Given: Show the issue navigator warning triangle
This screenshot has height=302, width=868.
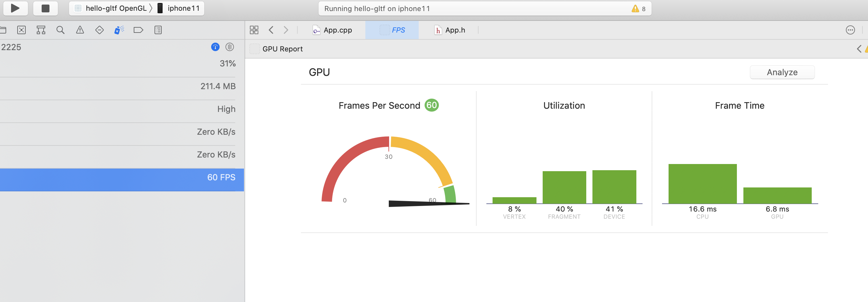Looking at the screenshot, I should (x=80, y=30).
